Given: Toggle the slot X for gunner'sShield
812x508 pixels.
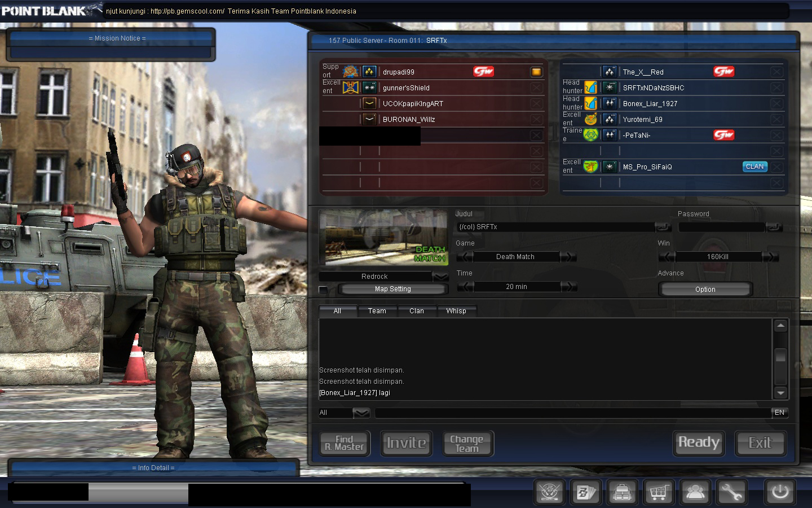Looking at the screenshot, I should coord(536,87).
